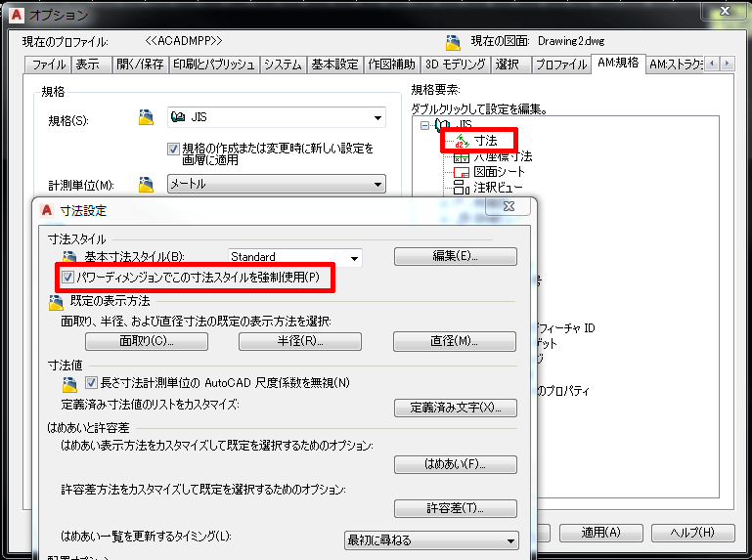Toggle パワーディメンジョンでこの寸法スタイルを強制使用(P) checkbox
Image resolution: width=752 pixels, height=560 pixels.
[67, 277]
